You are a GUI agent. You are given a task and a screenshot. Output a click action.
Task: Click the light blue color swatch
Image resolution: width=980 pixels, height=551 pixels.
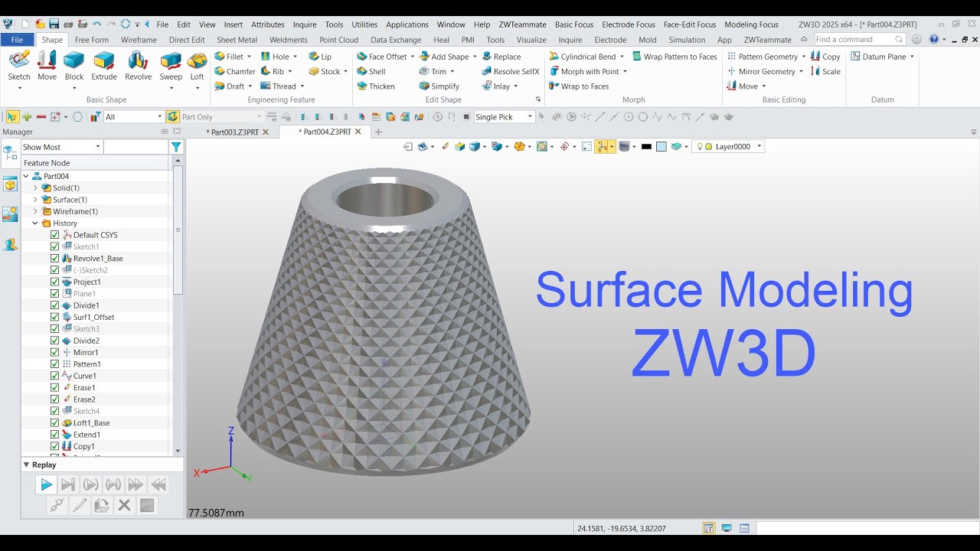pyautogui.click(x=661, y=146)
